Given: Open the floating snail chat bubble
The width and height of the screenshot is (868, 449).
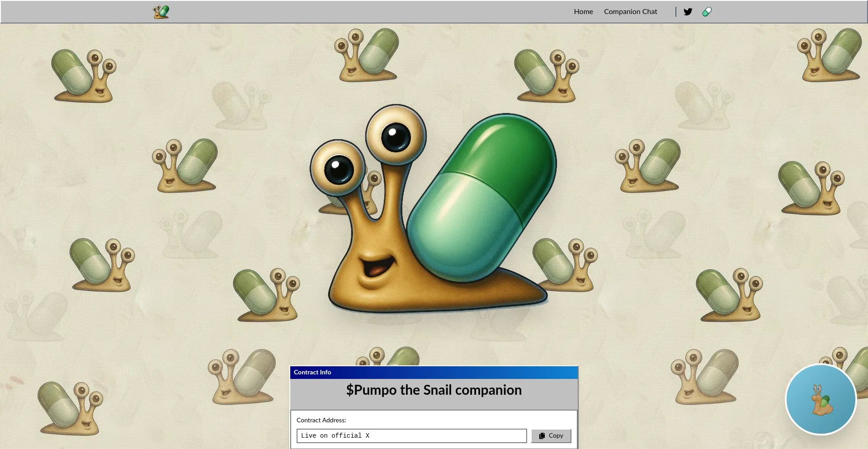Looking at the screenshot, I should click(821, 399).
